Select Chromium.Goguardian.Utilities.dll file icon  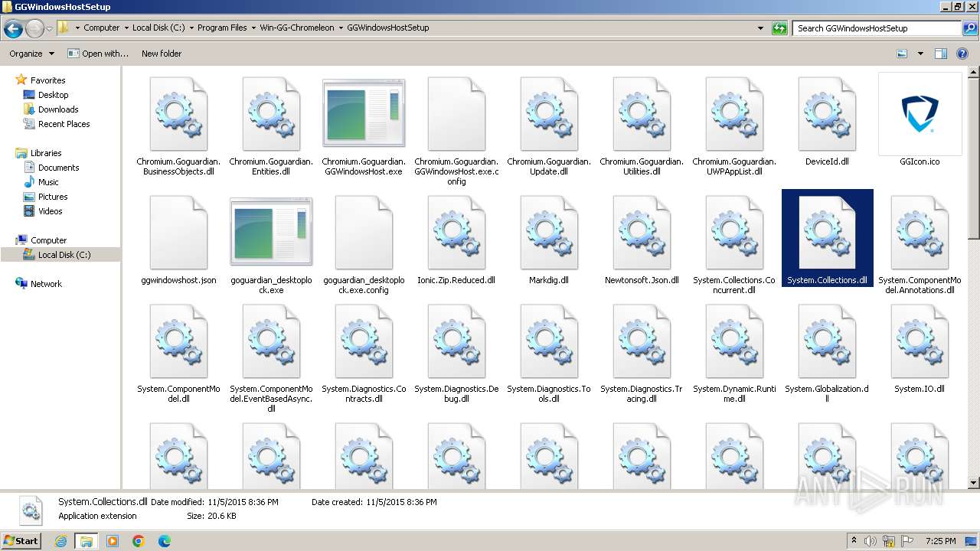(642, 114)
